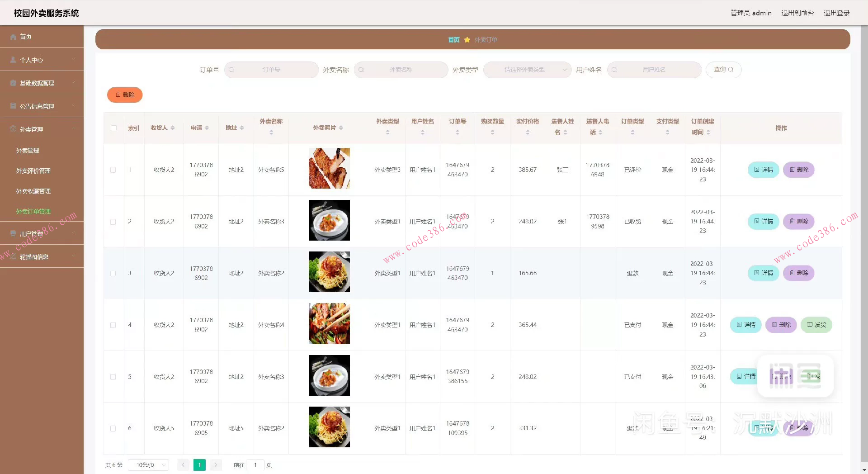Click the icon beside 外卖管理 in the sidebar
This screenshot has width=868, height=474.
pos(13,129)
